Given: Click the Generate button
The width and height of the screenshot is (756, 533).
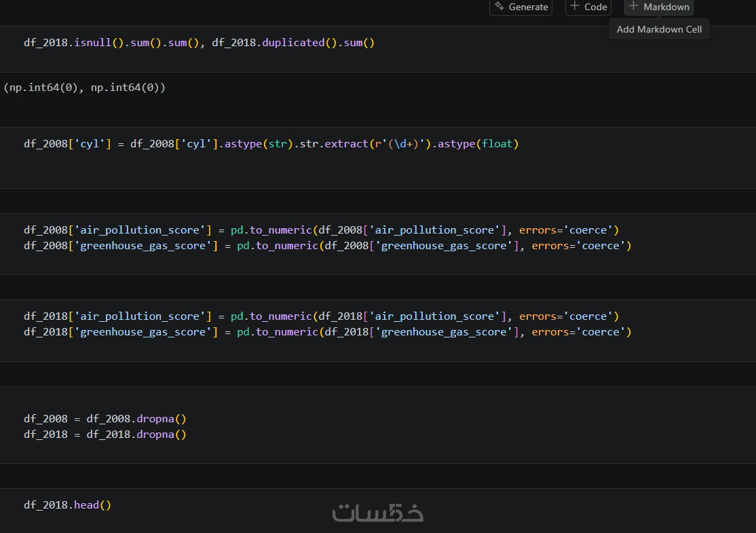Looking at the screenshot, I should (x=521, y=7).
